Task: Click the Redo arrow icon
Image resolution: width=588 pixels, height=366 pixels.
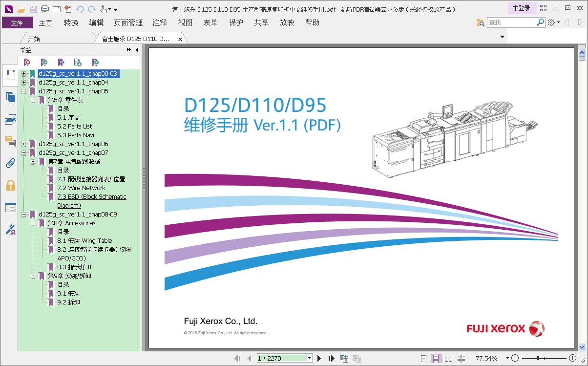Action: 91,9
